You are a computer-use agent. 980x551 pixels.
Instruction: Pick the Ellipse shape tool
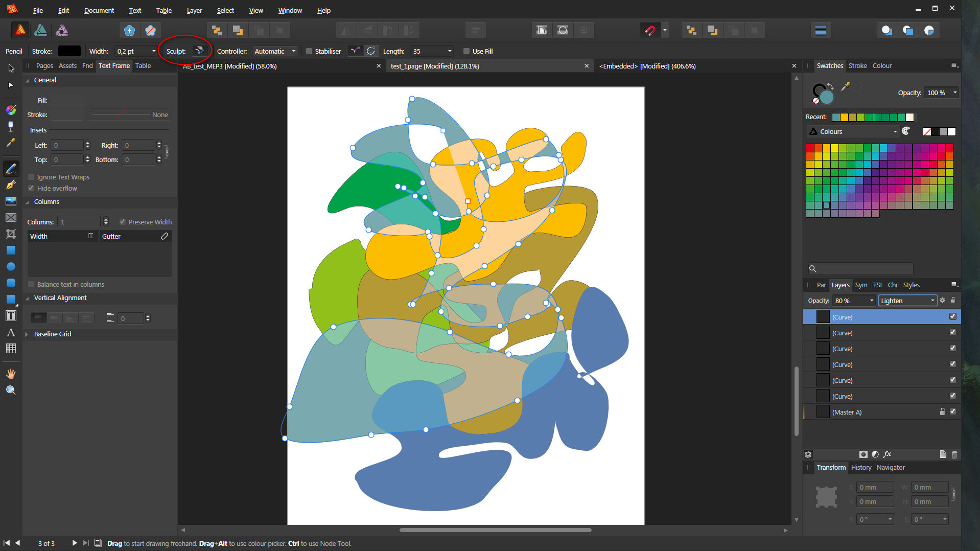click(11, 267)
